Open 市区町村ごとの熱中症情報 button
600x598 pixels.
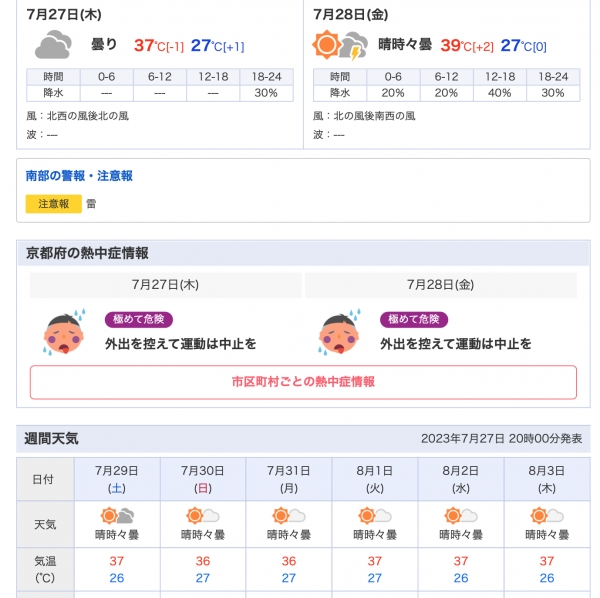click(x=303, y=382)
